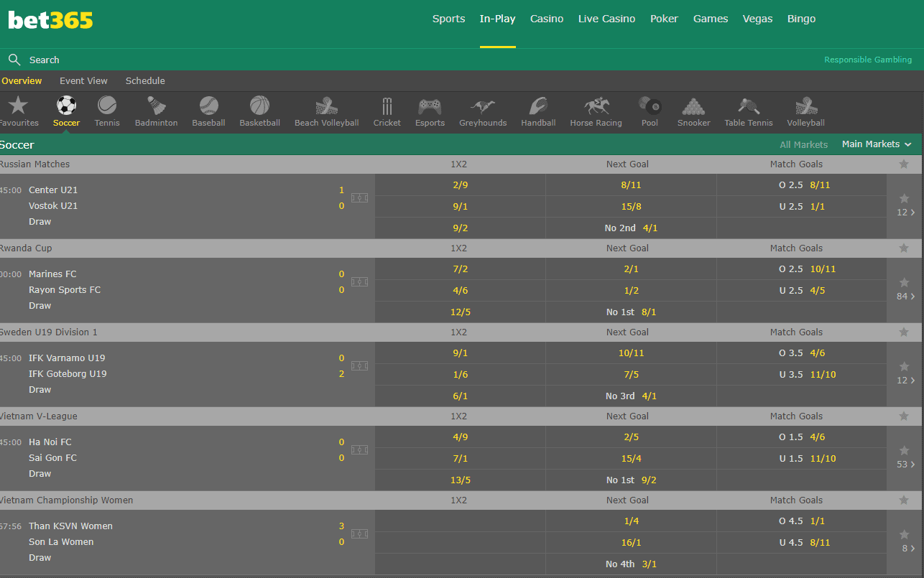The height and width of the screenshot is (578, 924).
Task: Select No 1st goal at 9/2
Action: pos(631,480)
